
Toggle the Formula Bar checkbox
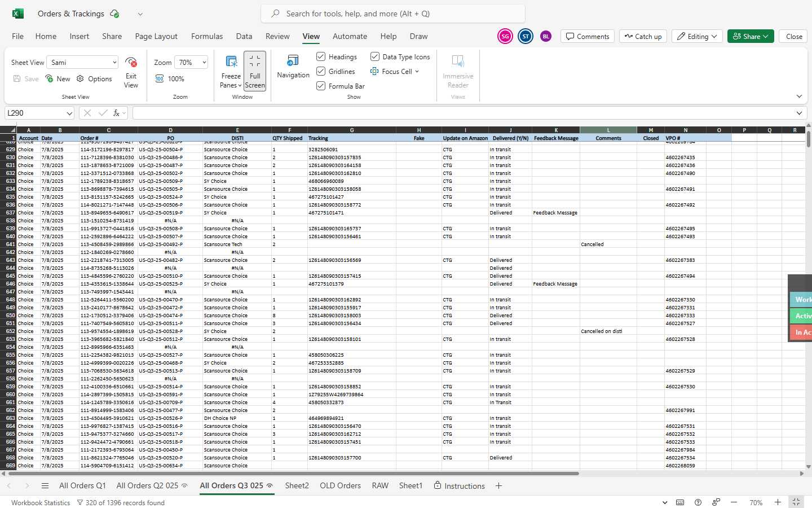(x=321, y=86)
